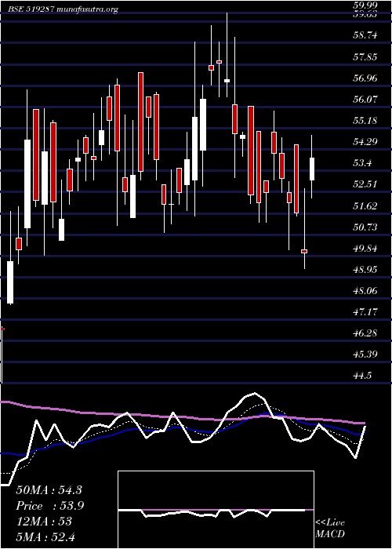The image size is (392, 549).
Task: Click the 46.28 price axis label
Action: point(366,333)
